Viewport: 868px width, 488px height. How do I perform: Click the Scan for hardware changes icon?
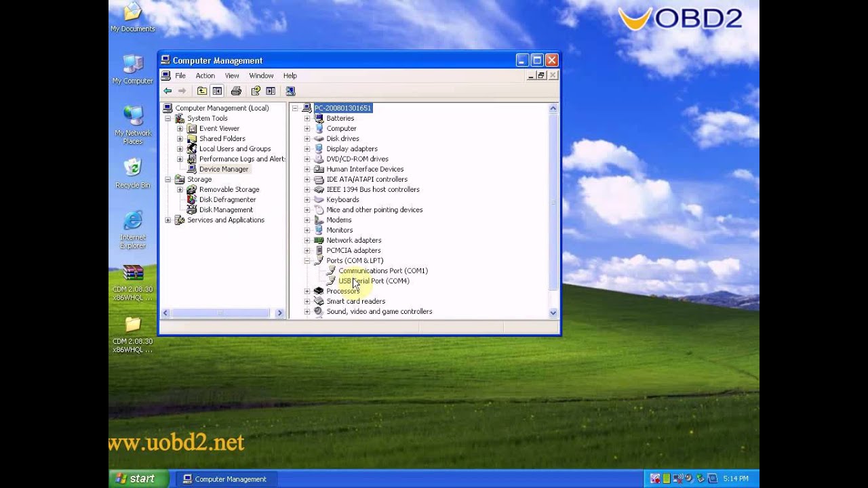point(290,91)
